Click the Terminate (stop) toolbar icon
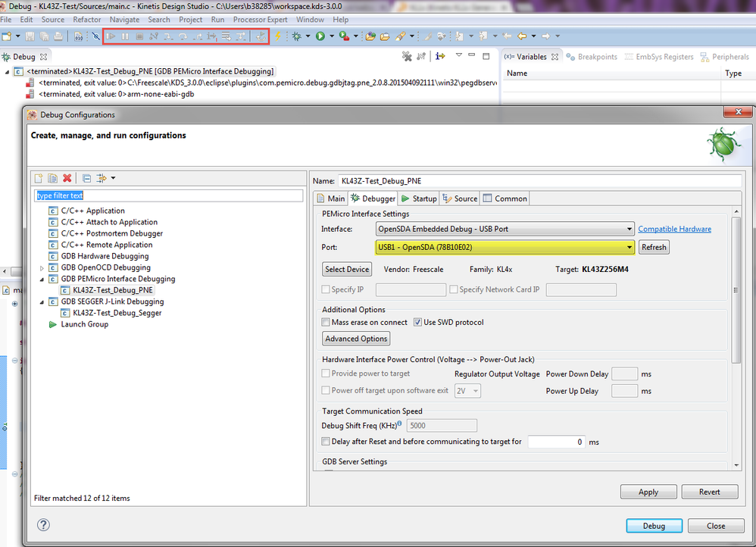Image resolution: width=756 pixels, height=547 pixels. 139,36
